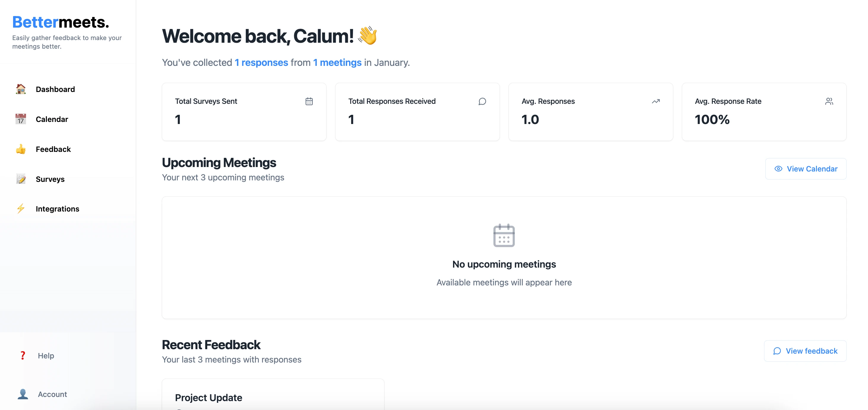Screen dimensions: 868x410
Task: Click the Calendar icon in sidebar
Action: (21, 119)
